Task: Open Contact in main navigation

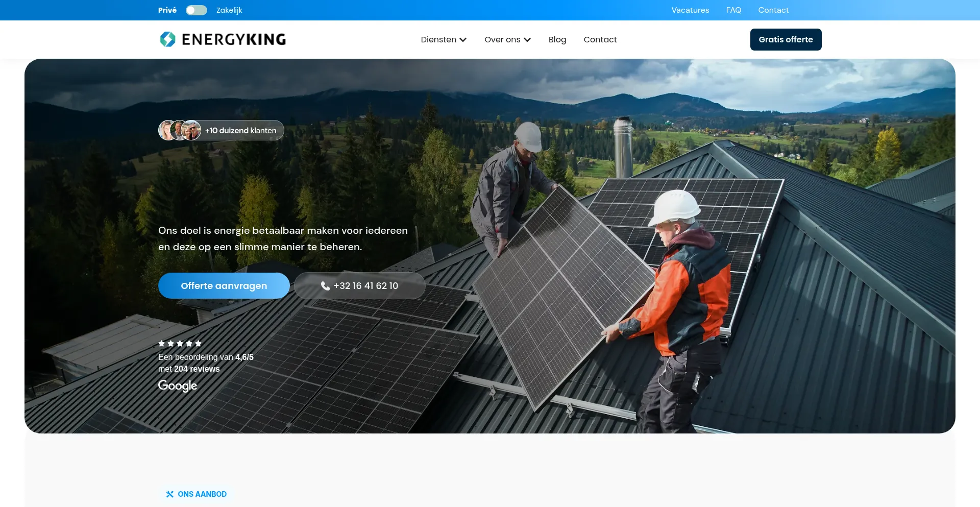Action: pyautogui.click(x=600, y=40)
